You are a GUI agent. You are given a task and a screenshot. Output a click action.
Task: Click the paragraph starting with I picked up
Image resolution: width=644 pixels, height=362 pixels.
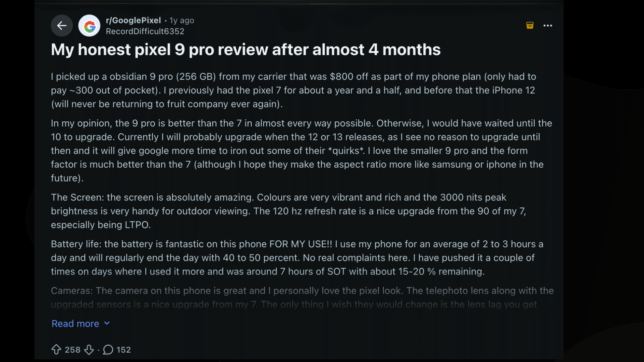click(x=293, y=90)
